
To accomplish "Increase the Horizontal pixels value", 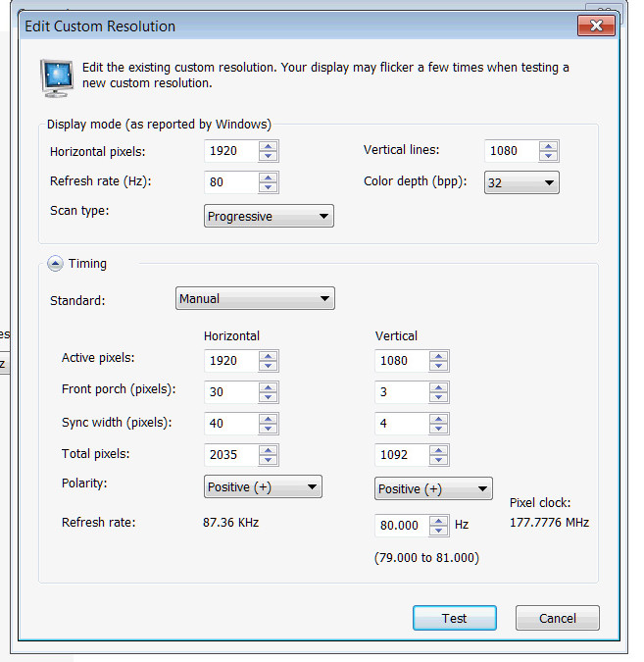I will coord(269,146).
